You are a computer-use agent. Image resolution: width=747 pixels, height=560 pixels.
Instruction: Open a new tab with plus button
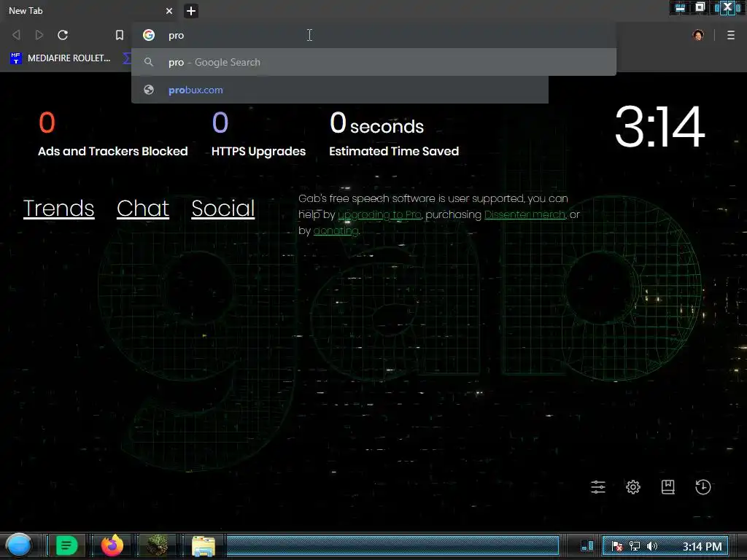[x=191, y=11]
